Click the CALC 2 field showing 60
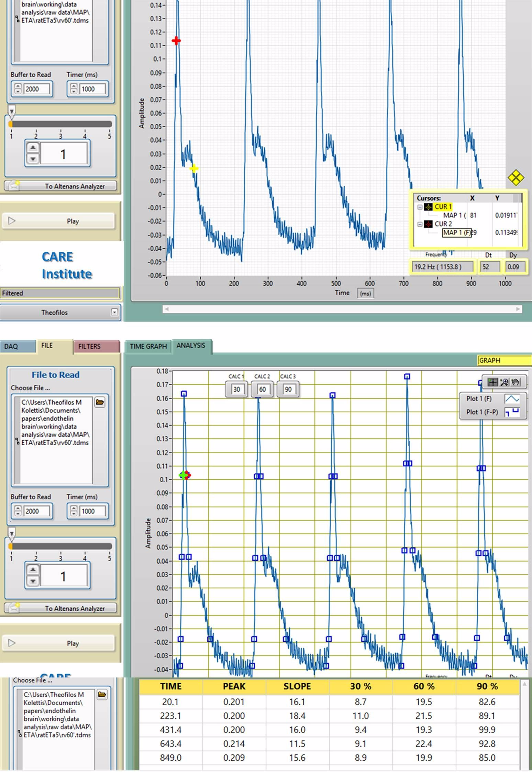Viewport: 532px width, 772px height. point(262,389)
